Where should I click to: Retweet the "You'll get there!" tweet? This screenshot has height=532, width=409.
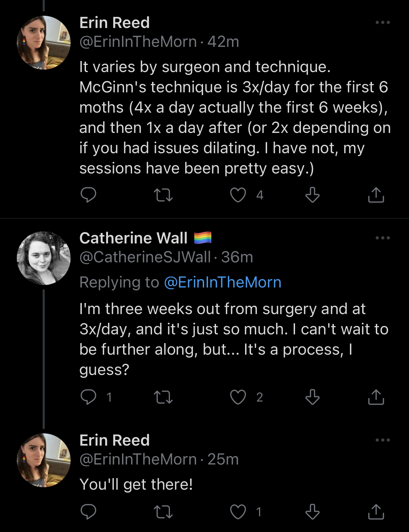(x=163, y=512)
